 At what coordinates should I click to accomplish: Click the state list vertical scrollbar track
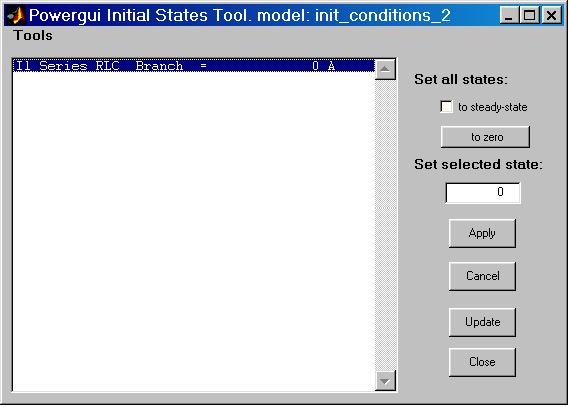pyautogui.click(x=385, y=225)
